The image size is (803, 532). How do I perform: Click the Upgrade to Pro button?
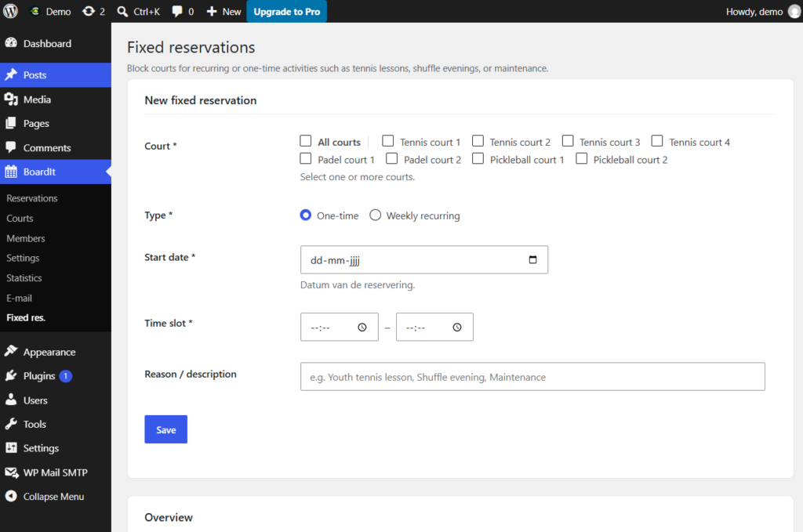pyautogui.click(x=287, y=11)
